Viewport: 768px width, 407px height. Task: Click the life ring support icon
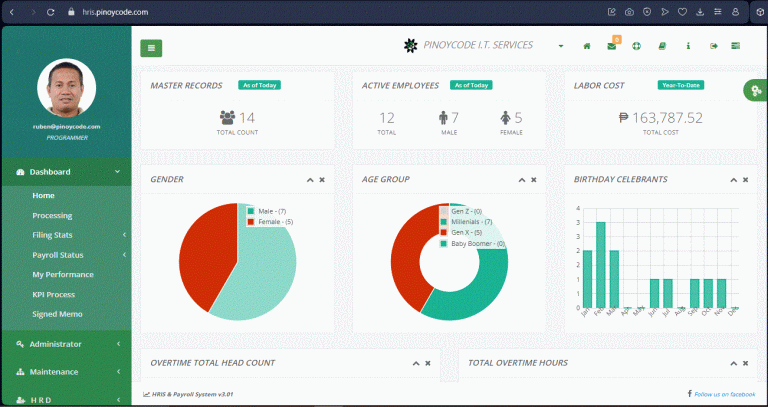point(637,46)
